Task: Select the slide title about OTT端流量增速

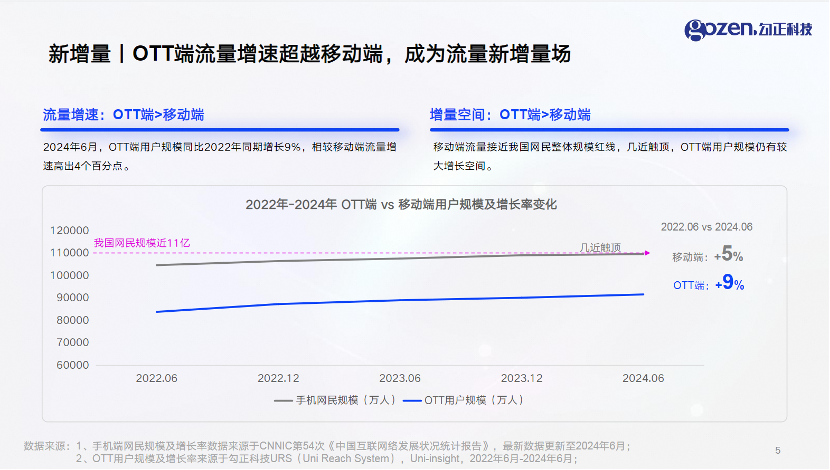Action: (x=309, y=54)
